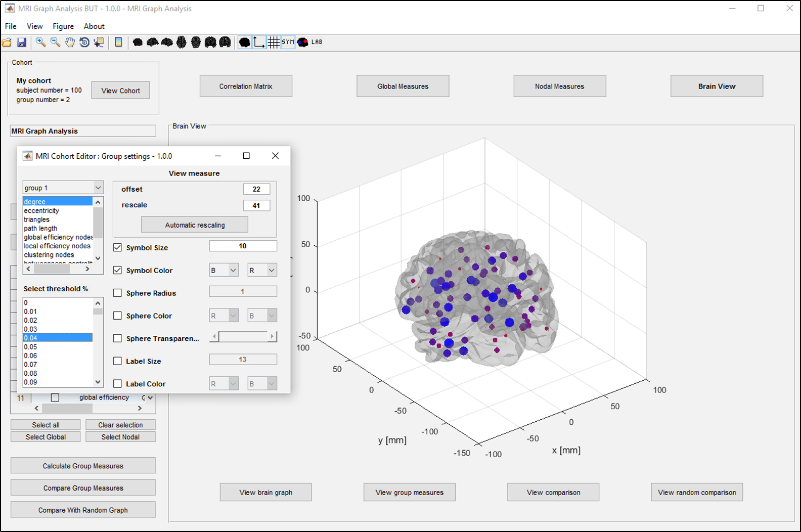Toggle the brain regions red-blue icon
The width and height of the screenshot is (801, 532).
[303, 42]
